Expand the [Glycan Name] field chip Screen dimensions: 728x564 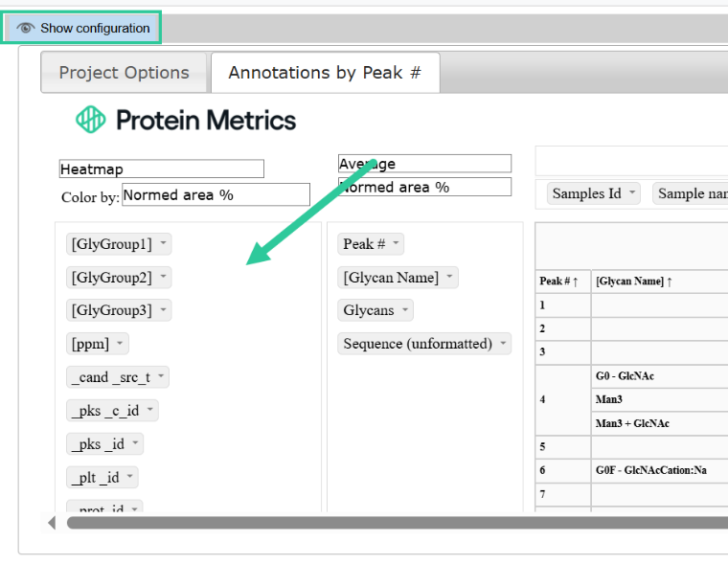coord(449,276)
